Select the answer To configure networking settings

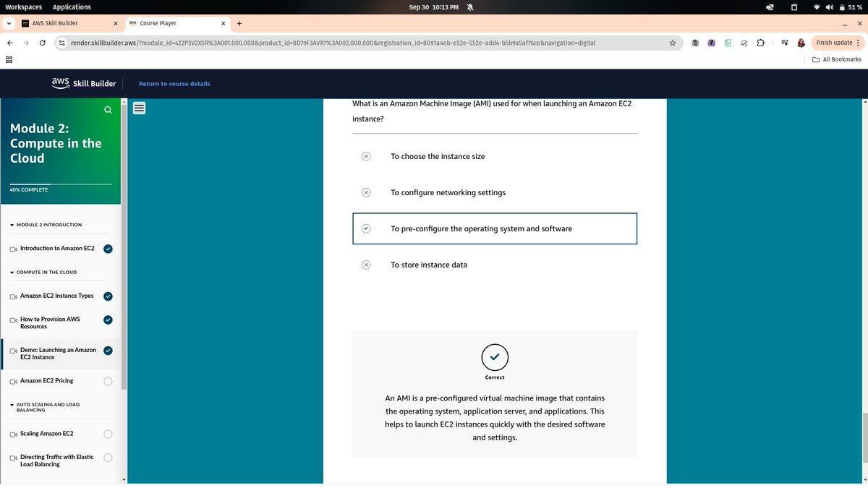pyautogui.click(x=495, y=192)
